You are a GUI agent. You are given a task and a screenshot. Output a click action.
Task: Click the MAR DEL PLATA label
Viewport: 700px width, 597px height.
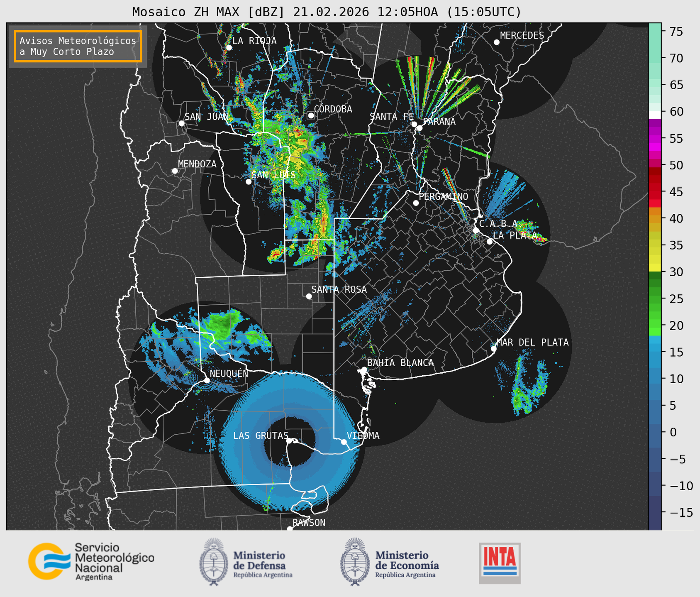532,343
